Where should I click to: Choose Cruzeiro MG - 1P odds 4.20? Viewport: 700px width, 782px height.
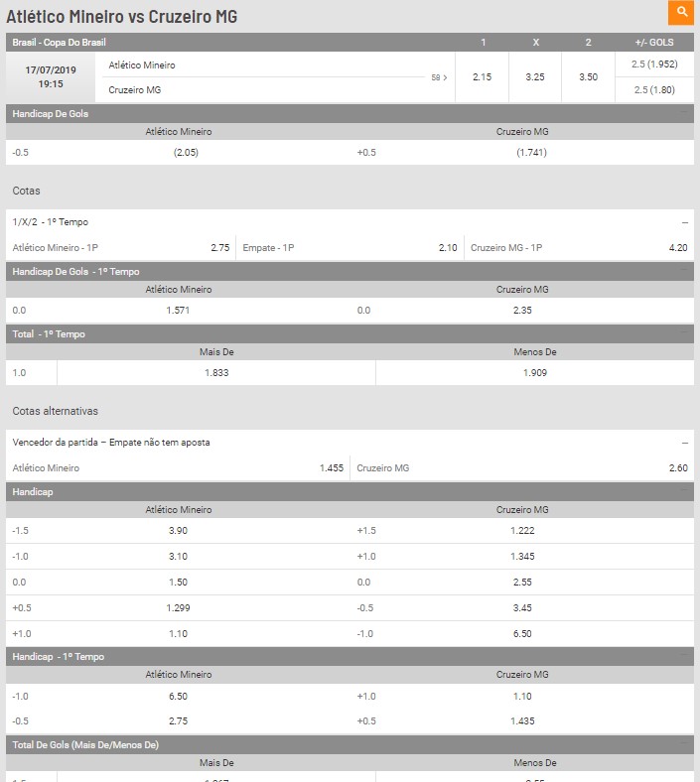(x=579, y=248)
